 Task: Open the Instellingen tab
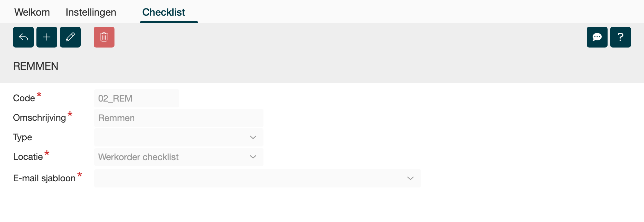(91, 12)
